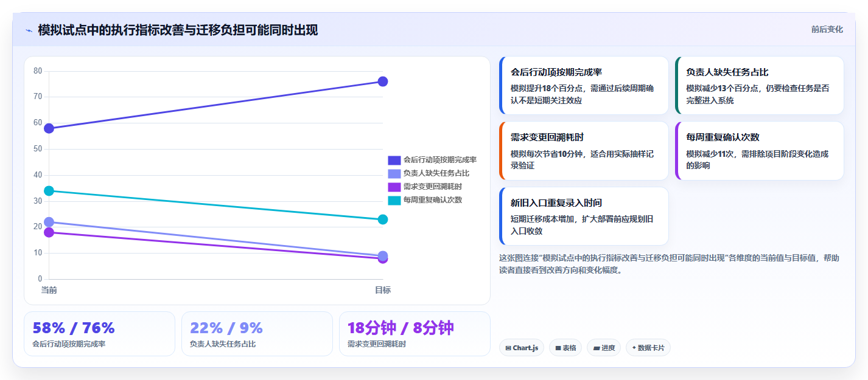The image size is (868, 380).
Task: Open the 会后行动项按期完成率 insight card
Action: pyautogui.click(x=584, y=86)
